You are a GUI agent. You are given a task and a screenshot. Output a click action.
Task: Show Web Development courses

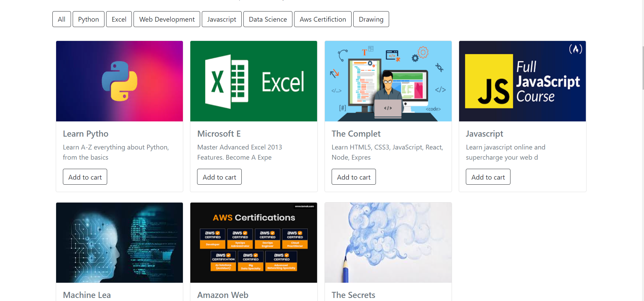[167, 19]
